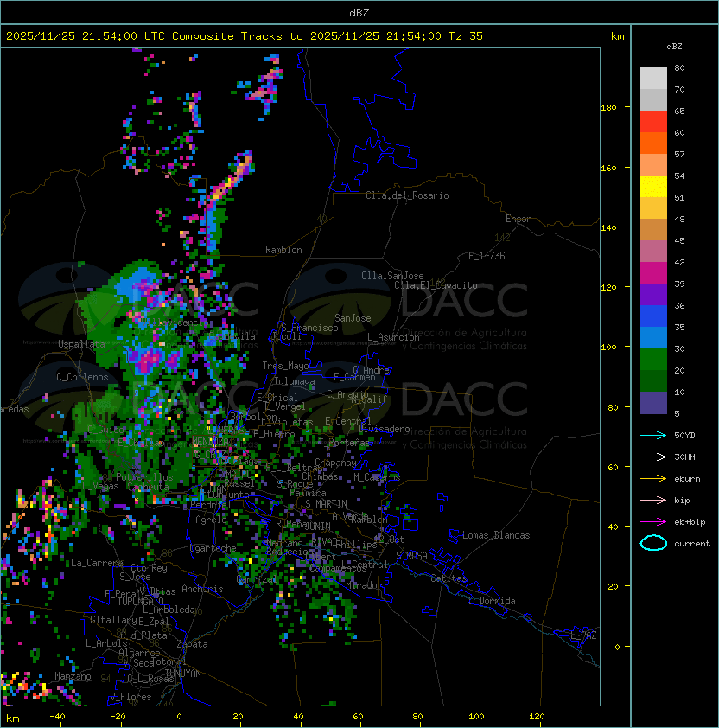Click the C_Chilenos place label
719x728 pixels.
(x=82, y=376)
